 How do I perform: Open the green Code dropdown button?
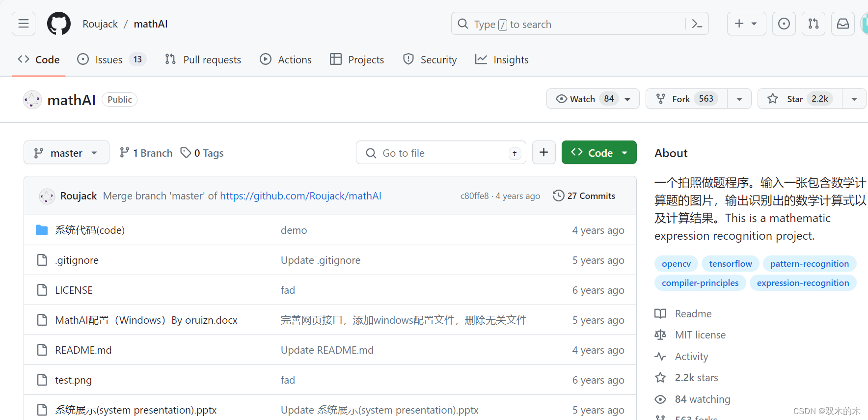599,153
